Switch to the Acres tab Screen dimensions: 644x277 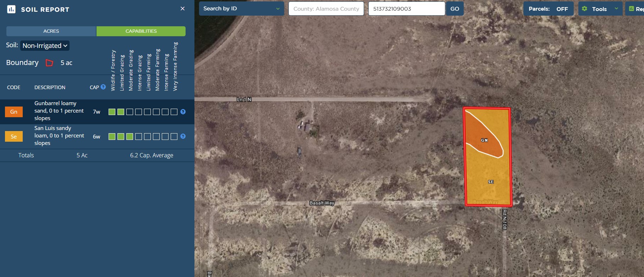(x=51, y=31)
